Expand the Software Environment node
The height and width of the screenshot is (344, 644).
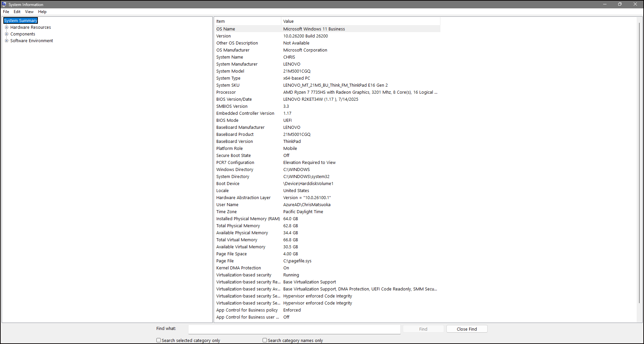click(x=6, y=41)
